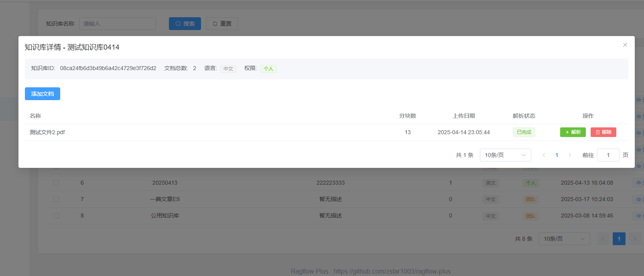The image size is (644, 276).
Task: Click the view eye icon for row 20250413
Action: tap(639, 183)
